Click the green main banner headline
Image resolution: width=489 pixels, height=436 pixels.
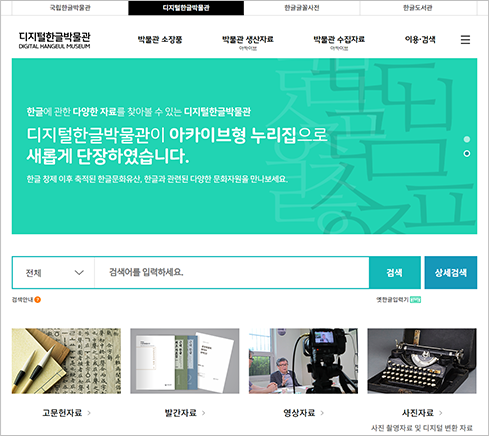pos(177,146)
